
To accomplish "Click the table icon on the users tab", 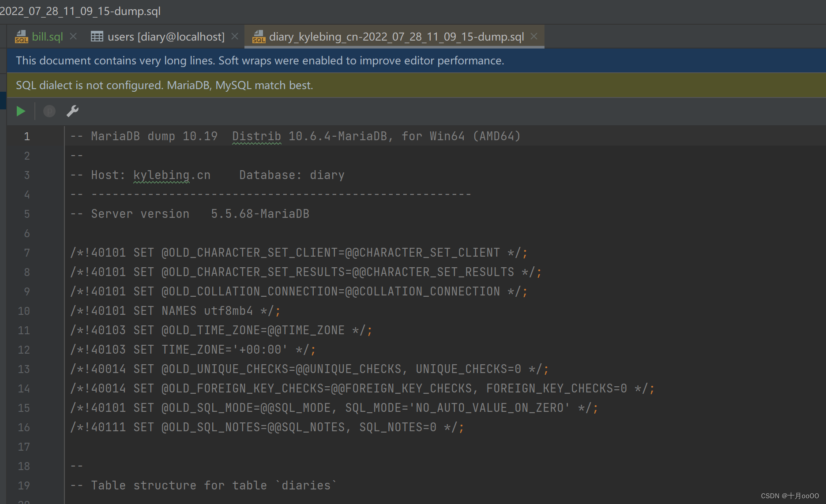I will tap(97, 36).
